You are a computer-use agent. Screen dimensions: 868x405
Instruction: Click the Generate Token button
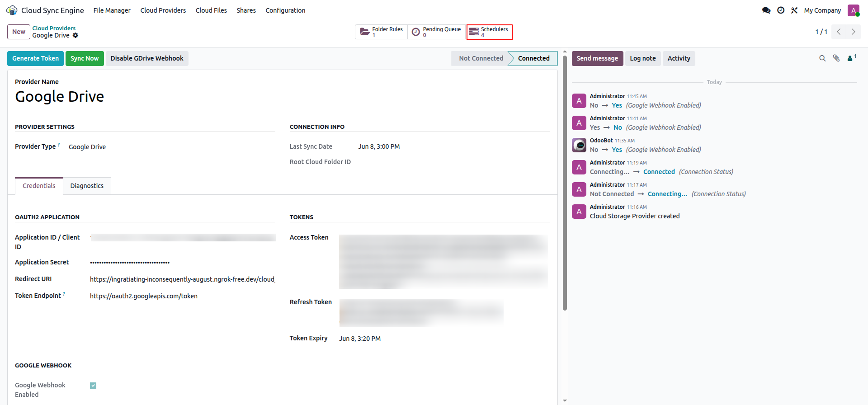(x=35, y=58)
